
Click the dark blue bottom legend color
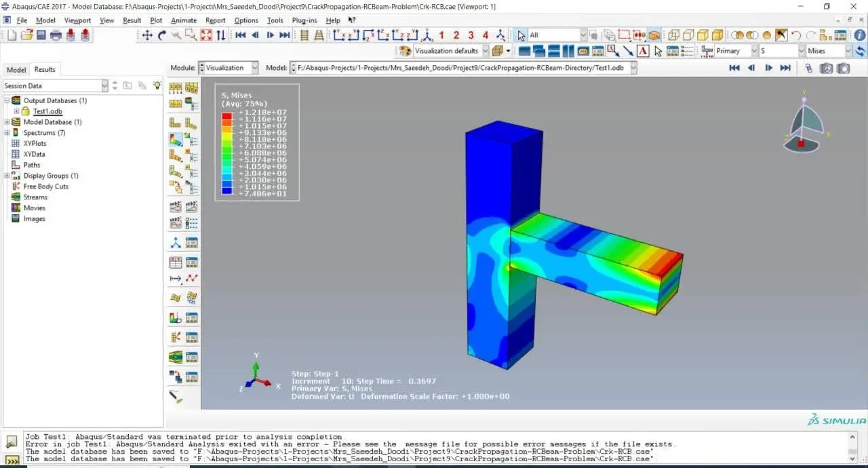[x=227, y=191]
